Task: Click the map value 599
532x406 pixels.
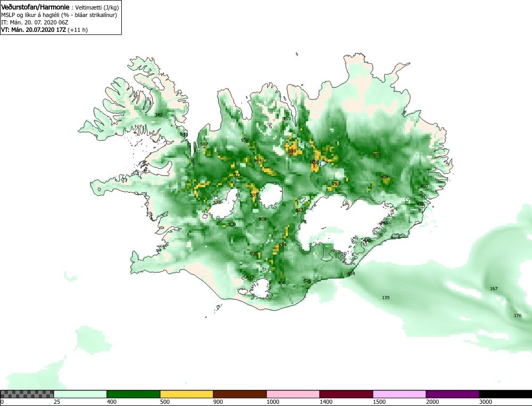Action: click(245, 140)
